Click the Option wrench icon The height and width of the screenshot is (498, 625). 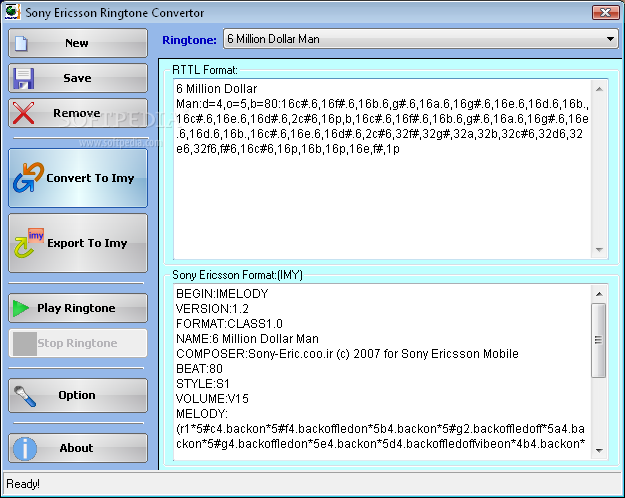pyautogui.click(x=25, y=396)
